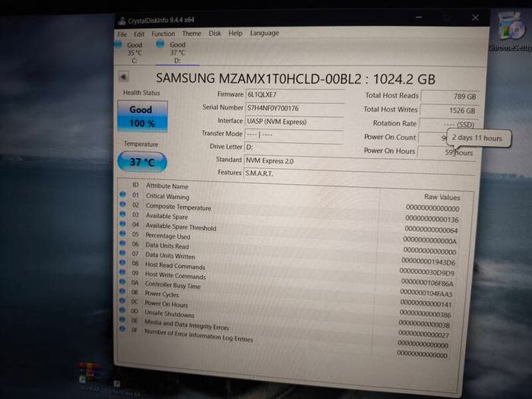Click status dot for Error Information Log Entries
Image resolution: width=532 pixels, height=399 pixels.
(122, 328)
